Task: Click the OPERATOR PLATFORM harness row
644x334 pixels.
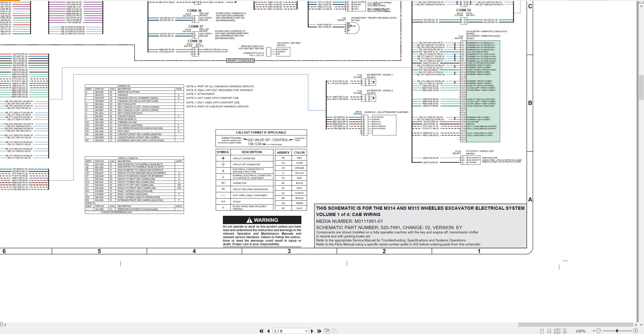Action: (x=134, y=92)
